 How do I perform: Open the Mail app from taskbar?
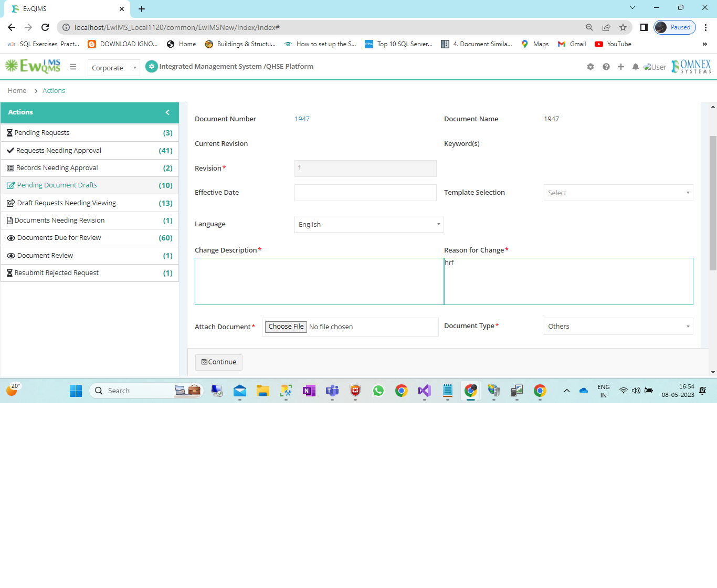pyautogui.click(x=240, y=391)
